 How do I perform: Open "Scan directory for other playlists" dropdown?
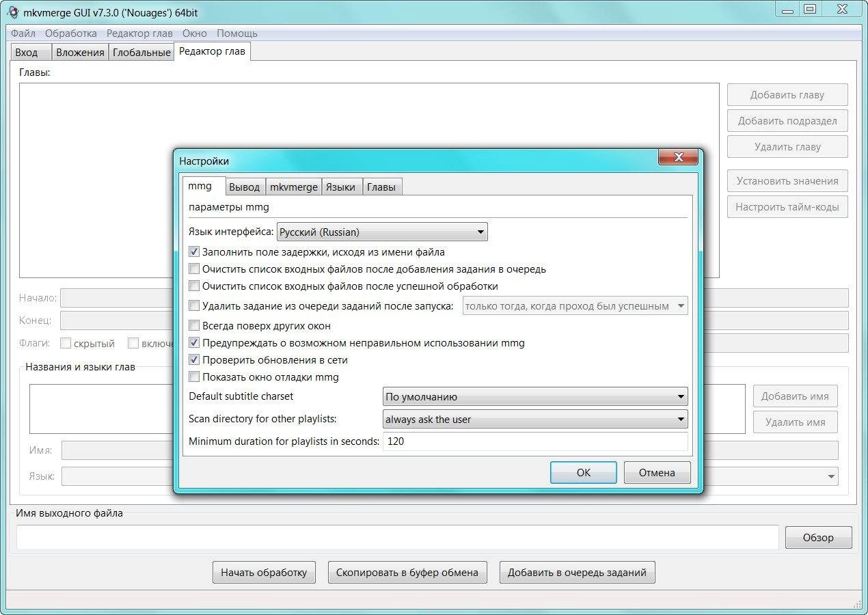pyautogui.click(x=535, y=420)
